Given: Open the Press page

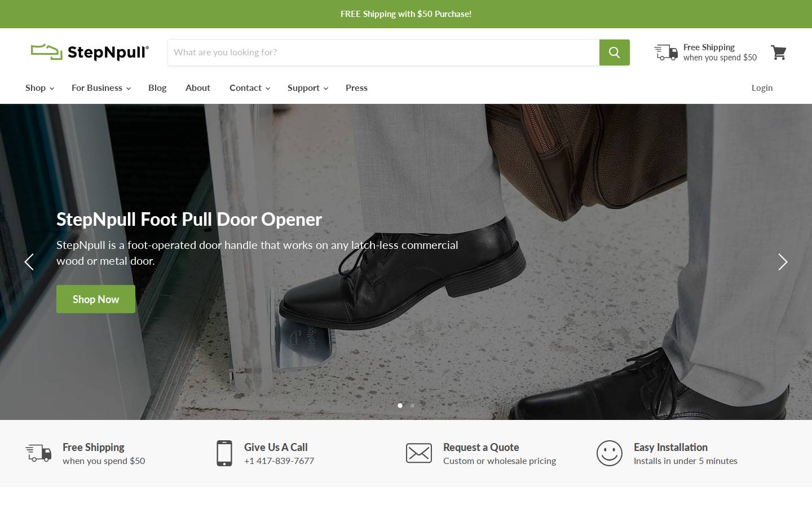Looking at the screenshot, I should (356, 87).
